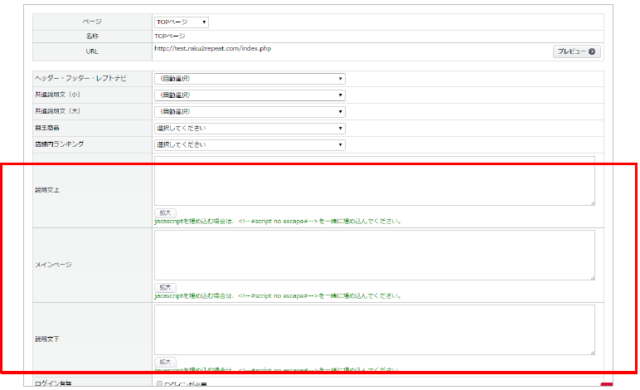This screenshot has height=390, width=640.
Task: Click the resize grip of the 説明文下 textarea
Action: coord(592,352)
